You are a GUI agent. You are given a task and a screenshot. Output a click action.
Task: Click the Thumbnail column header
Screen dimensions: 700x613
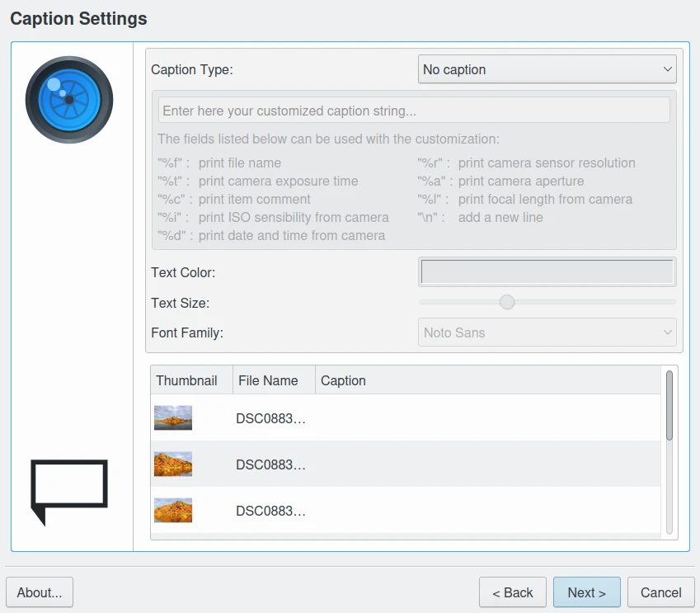click(187, 380)
